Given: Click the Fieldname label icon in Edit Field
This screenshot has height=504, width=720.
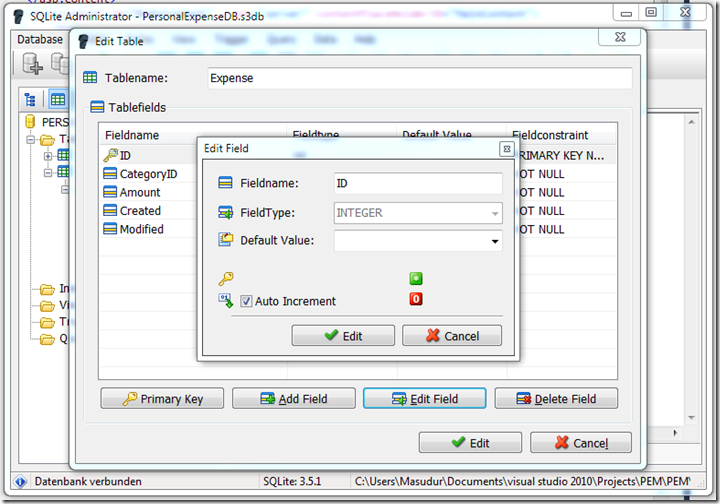Looking at the screenshot, I should (x=225, y=183).
